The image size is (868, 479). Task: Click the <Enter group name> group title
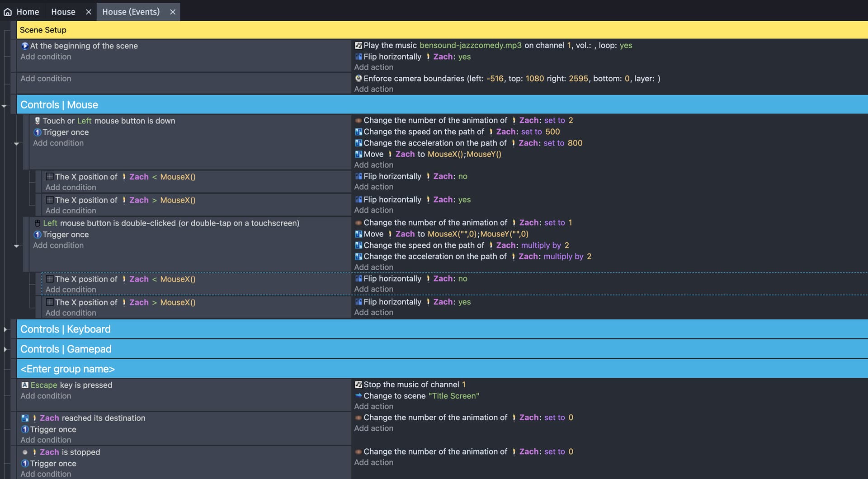tap(67, 369)
